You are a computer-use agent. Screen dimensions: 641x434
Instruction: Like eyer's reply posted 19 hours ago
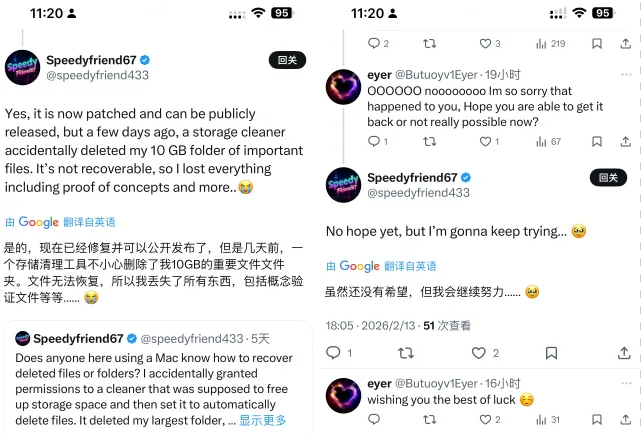485,142
